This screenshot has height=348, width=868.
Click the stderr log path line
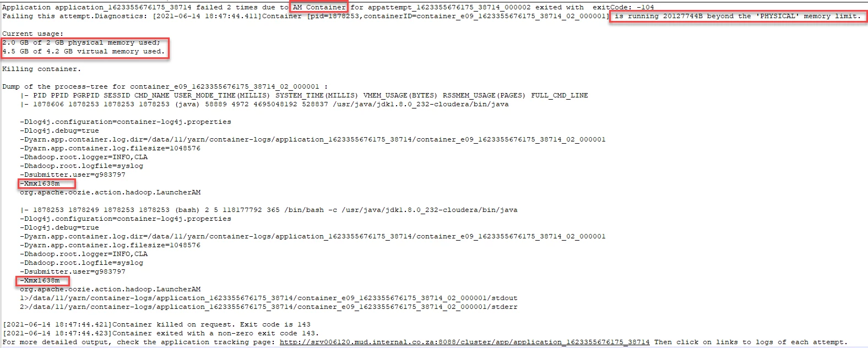tap(269, 307)
